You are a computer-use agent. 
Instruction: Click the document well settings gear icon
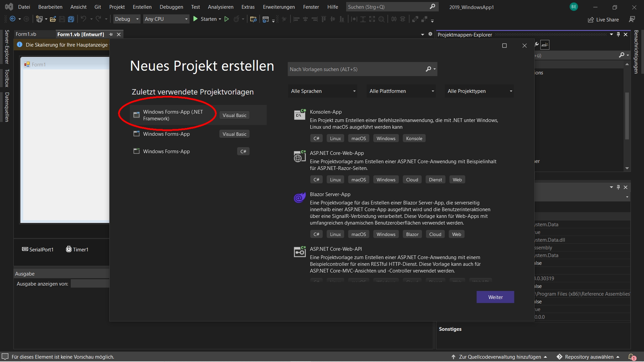point(430,34)
